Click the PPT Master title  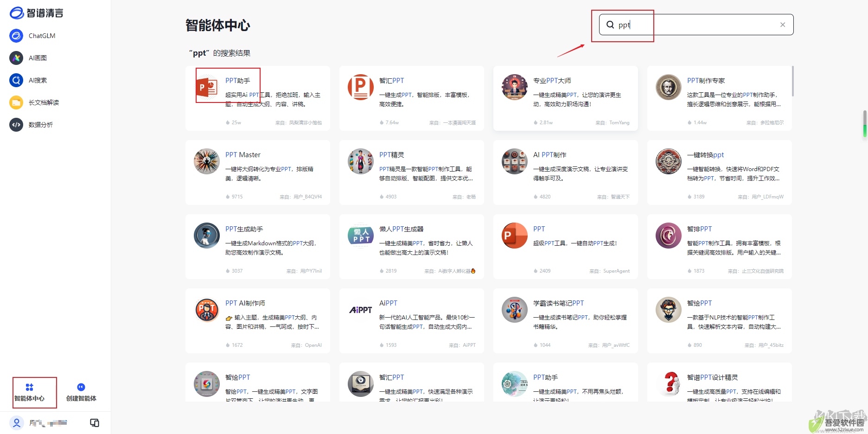243,155
